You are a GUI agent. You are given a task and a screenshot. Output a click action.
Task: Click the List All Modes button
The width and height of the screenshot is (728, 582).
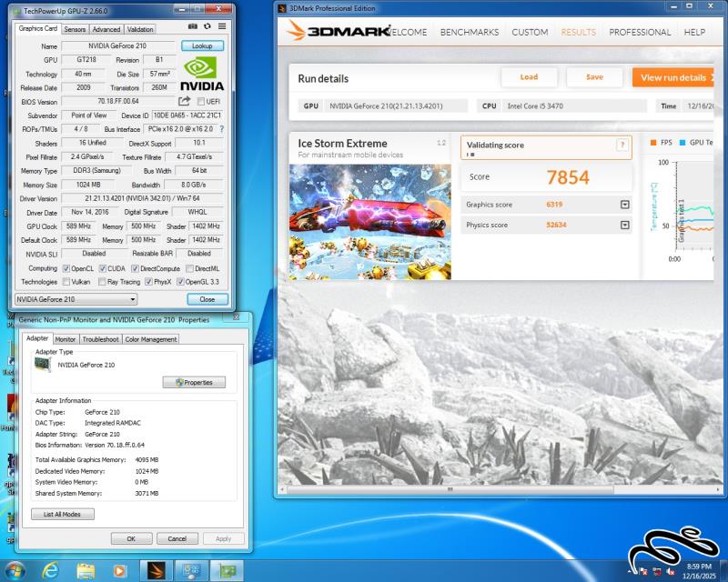click(x=62, y=514)
